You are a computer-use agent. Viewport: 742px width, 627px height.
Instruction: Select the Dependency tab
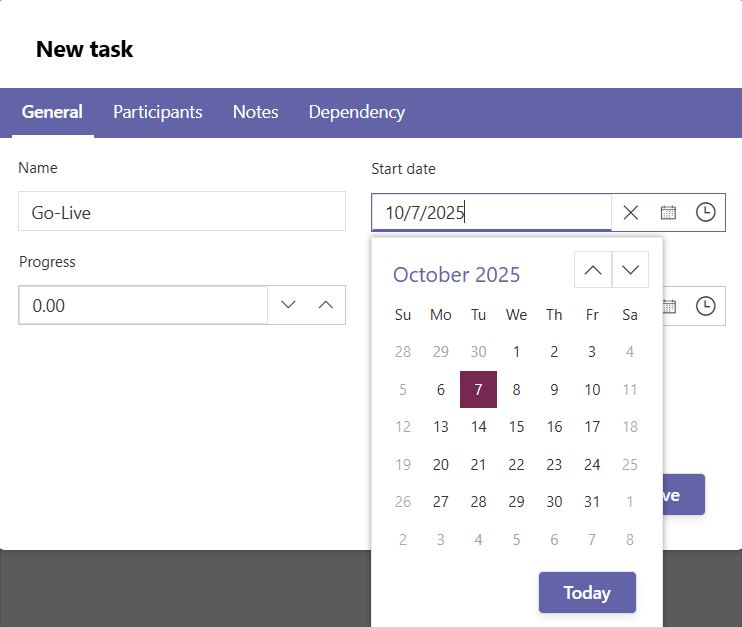(356, 112)
